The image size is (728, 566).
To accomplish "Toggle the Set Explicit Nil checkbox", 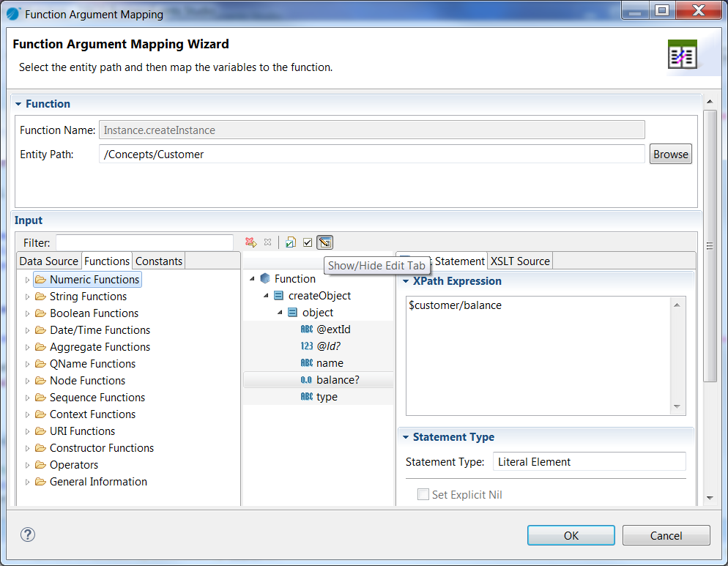I will tap(423, 494).
